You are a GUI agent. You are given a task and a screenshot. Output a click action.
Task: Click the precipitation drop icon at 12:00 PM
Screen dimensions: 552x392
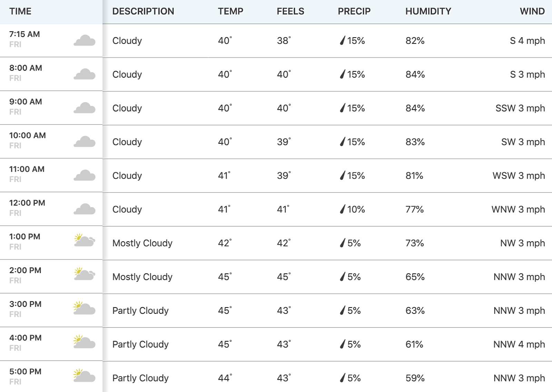tap(343, 209)
